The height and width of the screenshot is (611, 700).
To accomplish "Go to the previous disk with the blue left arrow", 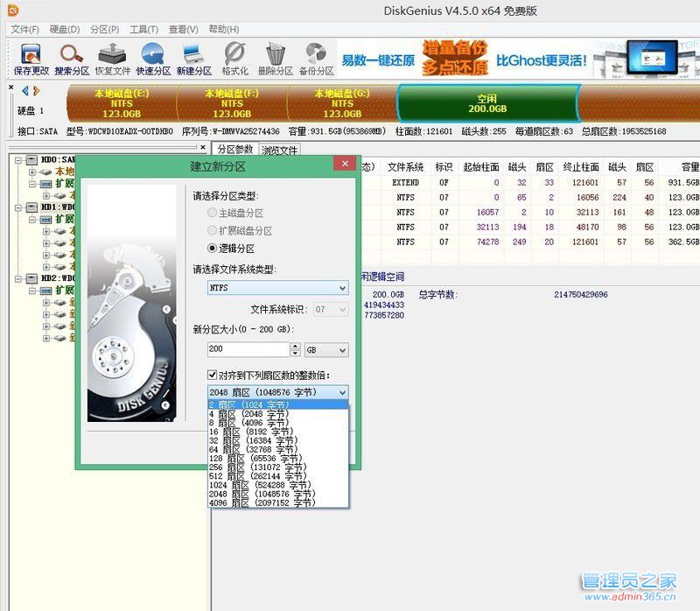I will pyautogui.click(x=25, y=91).
